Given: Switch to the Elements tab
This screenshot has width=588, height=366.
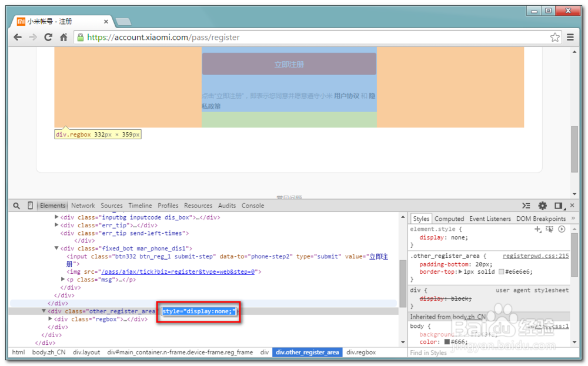Looking at the screenshot, I should click(52, 206).
